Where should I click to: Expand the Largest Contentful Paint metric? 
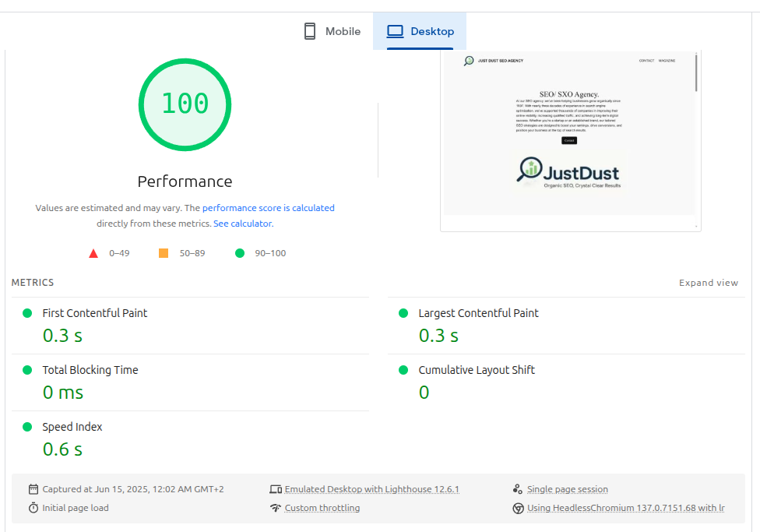tap(478, 313)
